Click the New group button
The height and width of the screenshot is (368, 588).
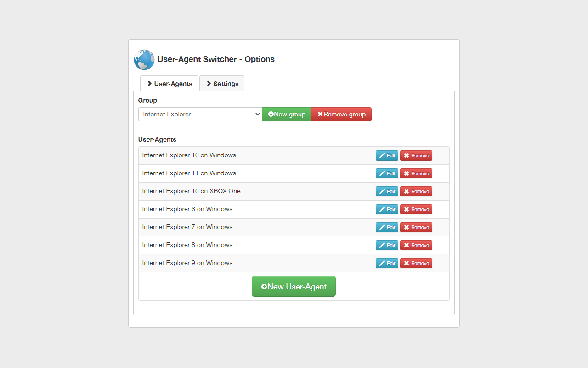[x=287, y=114]
